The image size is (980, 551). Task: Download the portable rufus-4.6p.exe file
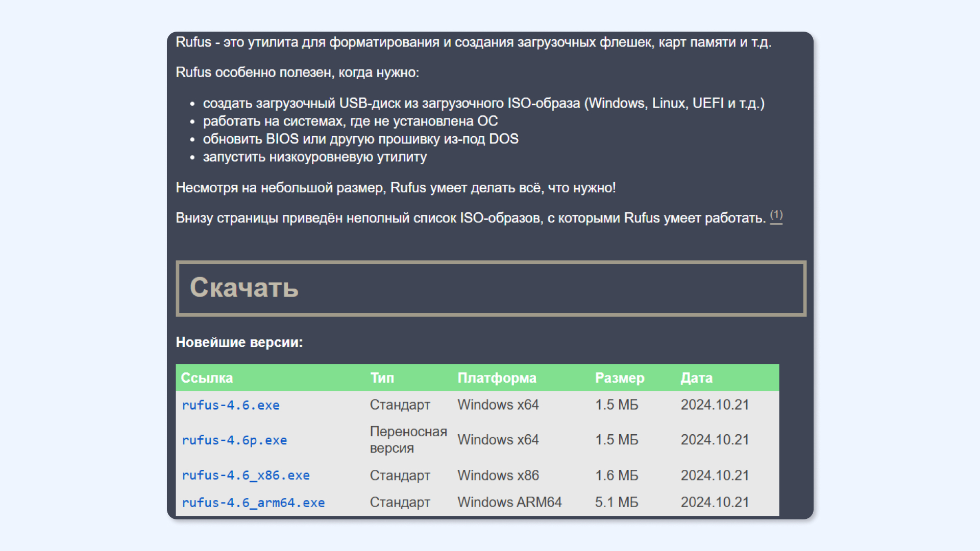[x=234, y=440]
